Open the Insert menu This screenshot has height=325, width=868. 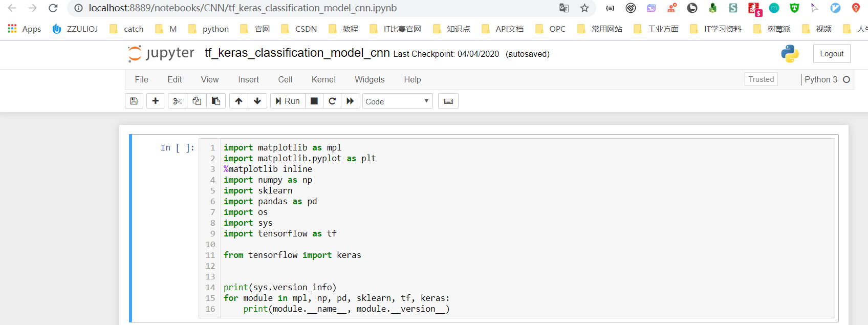pyautogui.click(x=248, y=79)
